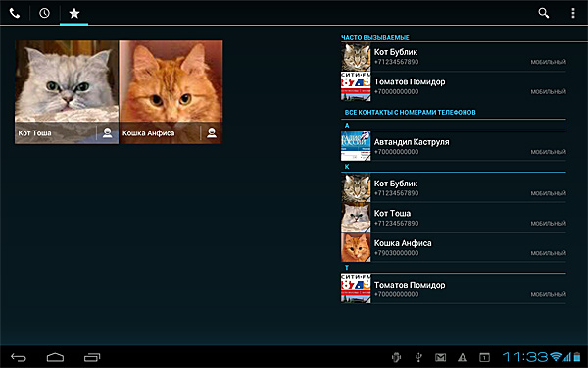
Task: Tap Автандил Каструля contact entry
Action: coord(454,146)
